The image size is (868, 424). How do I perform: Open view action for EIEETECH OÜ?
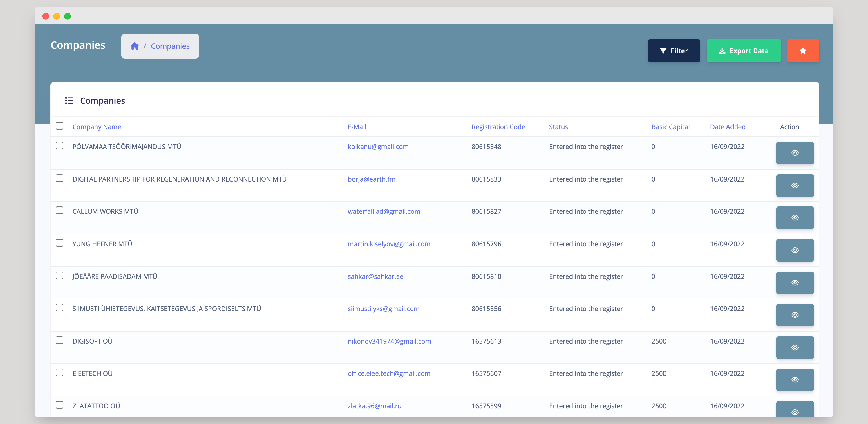795,380
